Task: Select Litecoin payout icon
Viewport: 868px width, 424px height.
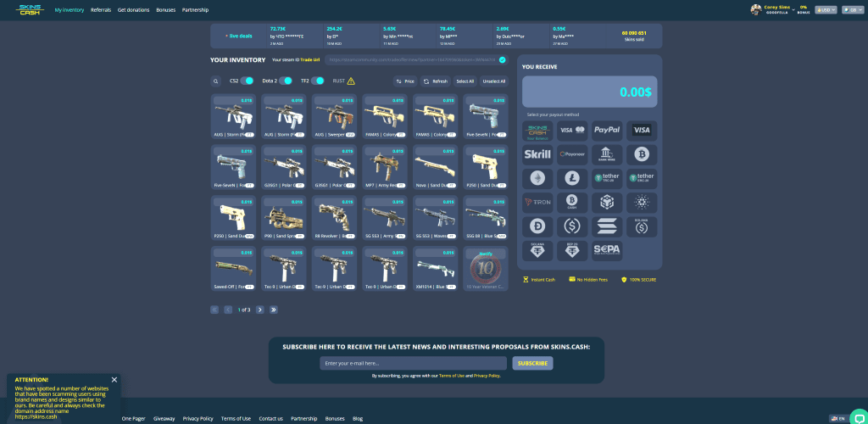Action: click(572, 178)
